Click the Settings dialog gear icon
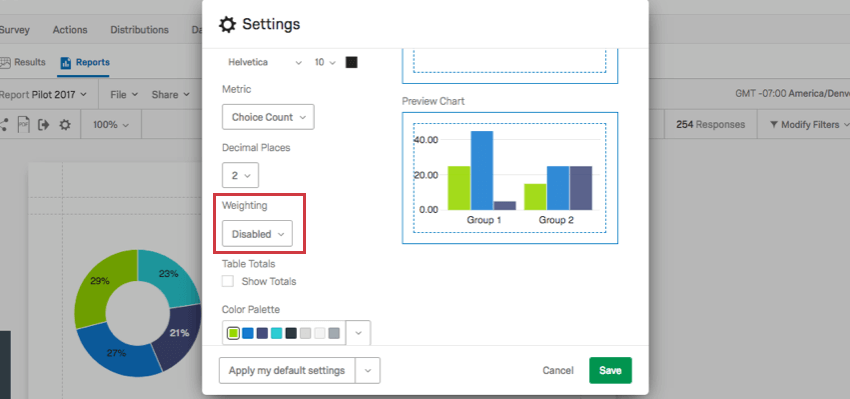The height and width of the screenshot is (399, 850). 227,24
